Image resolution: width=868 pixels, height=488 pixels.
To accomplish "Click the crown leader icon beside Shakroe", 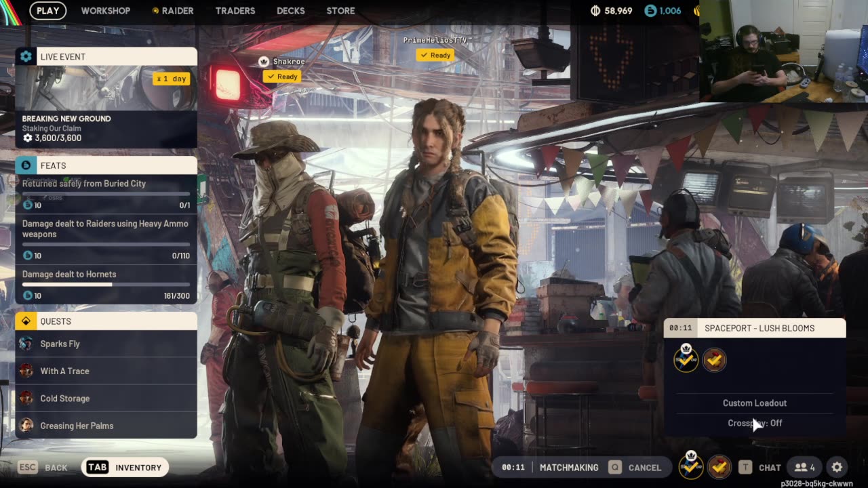I will click(264, 62).
